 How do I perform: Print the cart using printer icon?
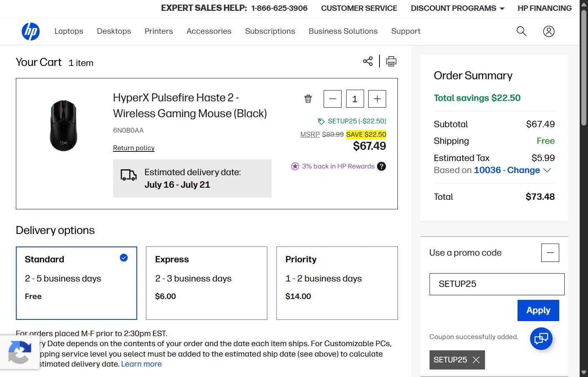[x=391, y=61]
